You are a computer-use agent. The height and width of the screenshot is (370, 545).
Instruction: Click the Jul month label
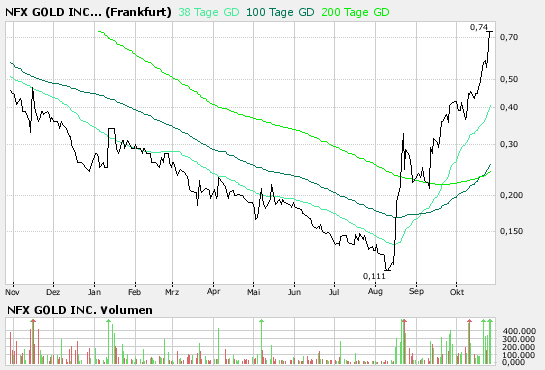(334, 292)
